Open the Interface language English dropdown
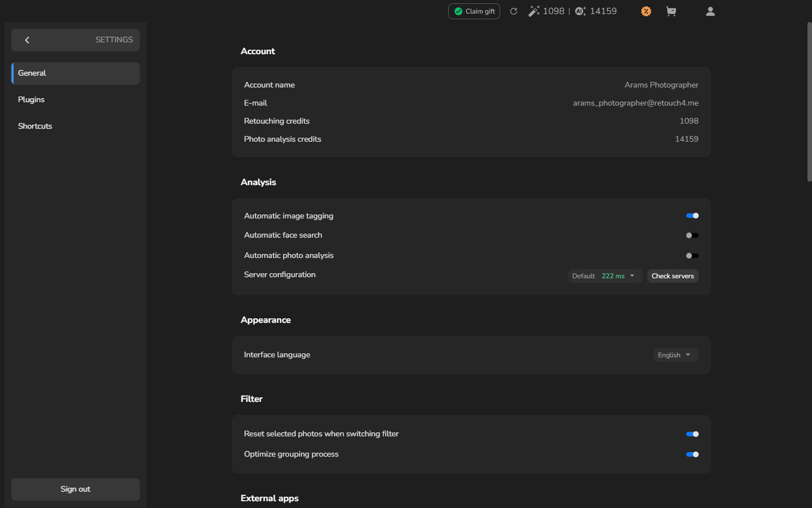812x508 pixels. point(676,355)
